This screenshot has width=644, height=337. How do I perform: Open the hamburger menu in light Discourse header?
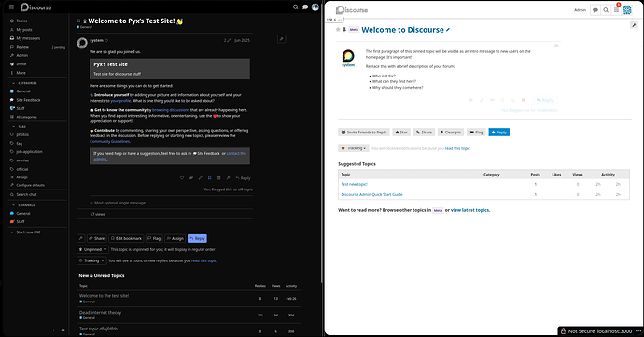click(616, 10)
